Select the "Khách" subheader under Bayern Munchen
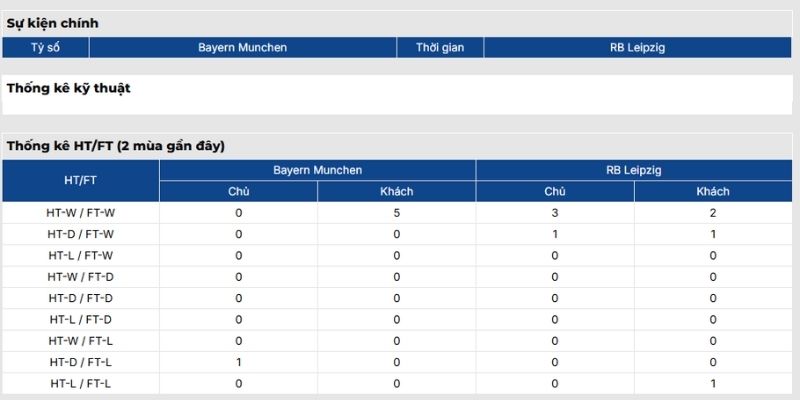 pos(396,191)
